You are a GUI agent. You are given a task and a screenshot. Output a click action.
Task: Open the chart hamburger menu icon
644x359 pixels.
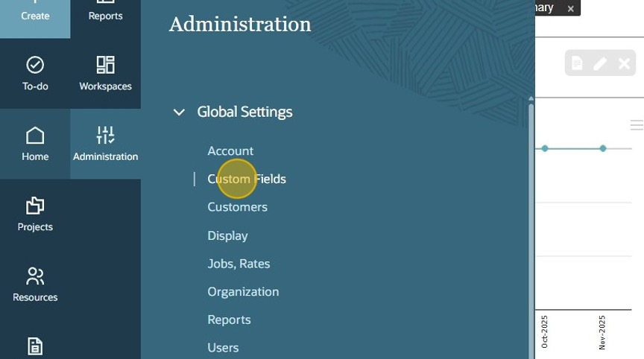[x=637, y=125]
